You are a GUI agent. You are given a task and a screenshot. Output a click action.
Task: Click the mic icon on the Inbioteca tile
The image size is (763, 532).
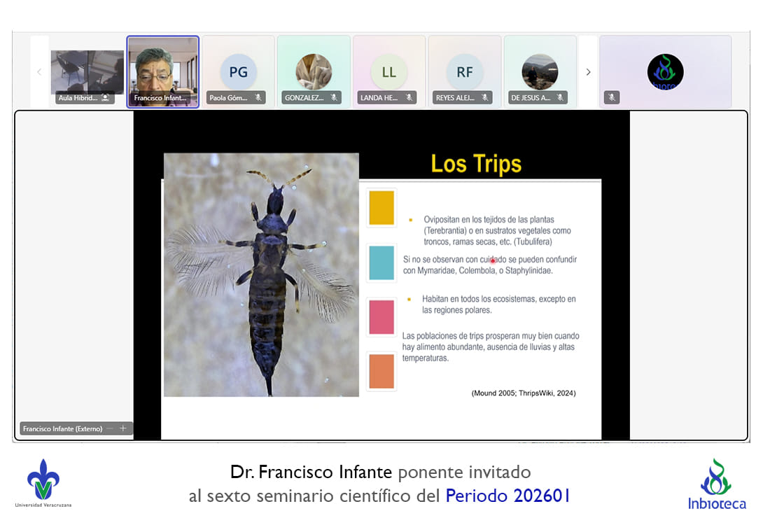click(x=612, y=98)
